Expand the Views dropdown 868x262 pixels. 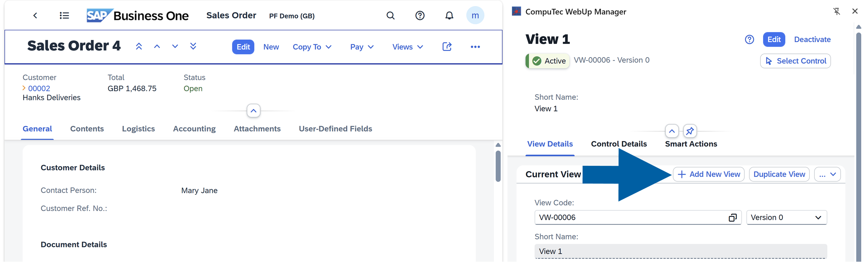point(407,47)
